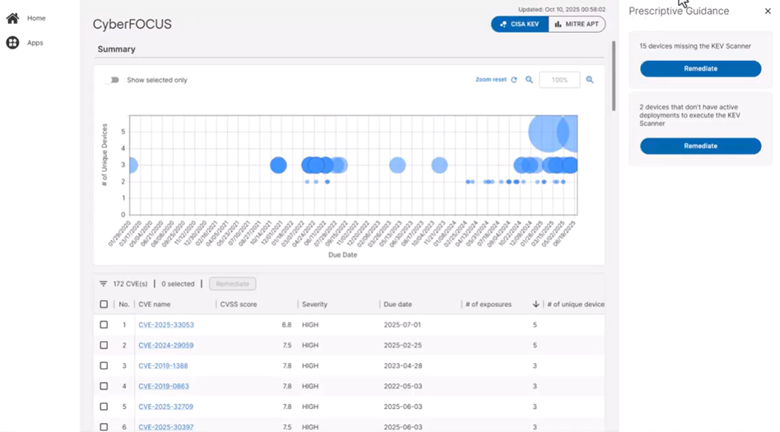Screen dimensions: 780x432
Task: Toggle the Show selected only switch
Action: click(x=113, y=80)
